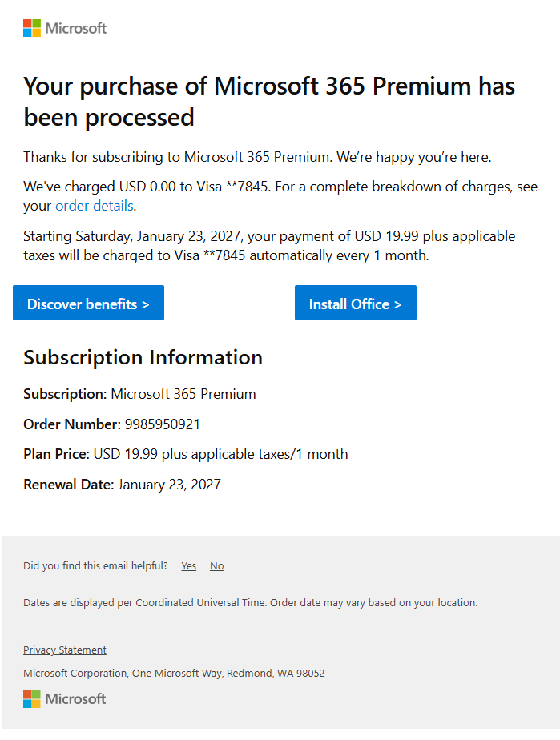Click the Microsoft logo in the header
560x740 pixels.
pyautogui.click(x=65, y=29)
